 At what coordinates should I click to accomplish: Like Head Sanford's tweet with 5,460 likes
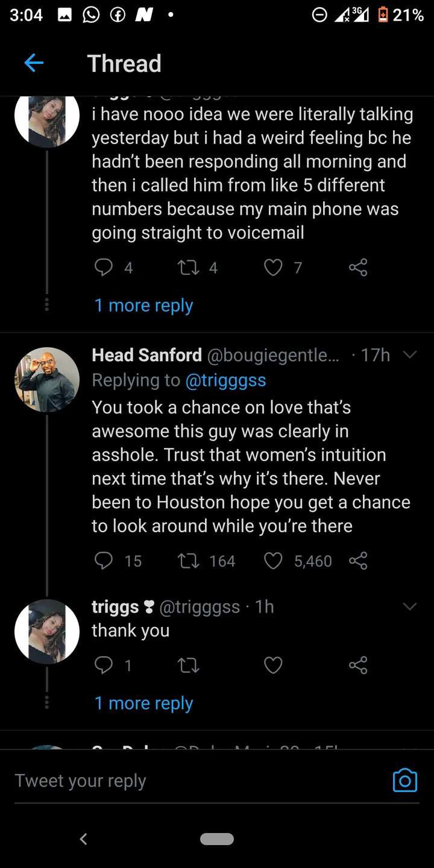[x=274, y=561]
